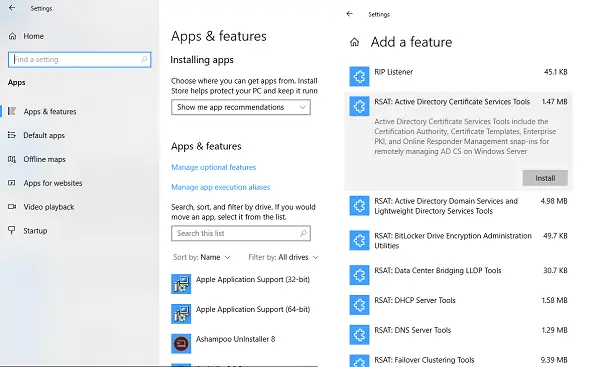Select the RIP Listener feature name
Viewport: 600px width, 367px height.
coord(393,72)
